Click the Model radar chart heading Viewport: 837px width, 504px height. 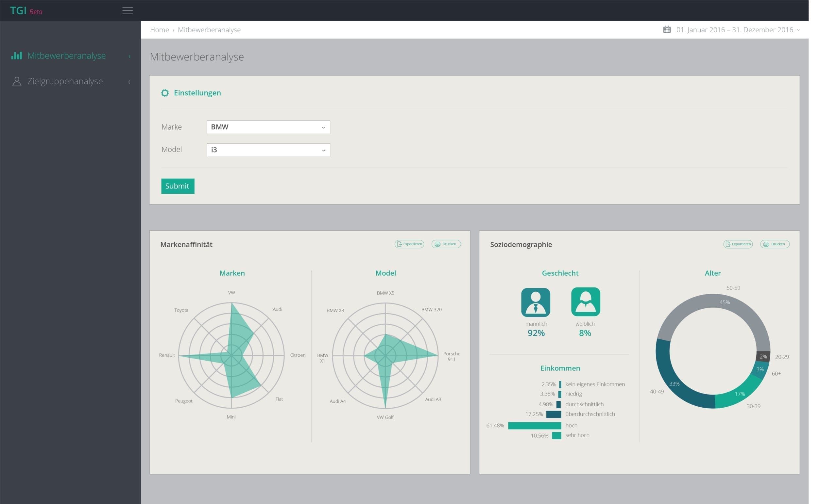[x=385, y=273]
